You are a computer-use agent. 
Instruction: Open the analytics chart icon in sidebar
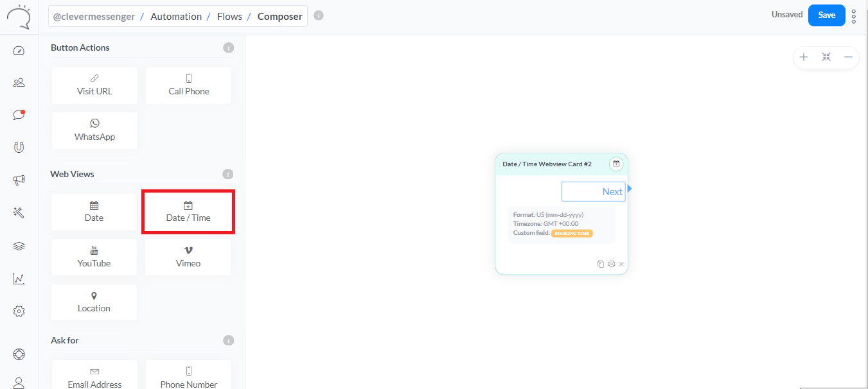click(19, 279)
